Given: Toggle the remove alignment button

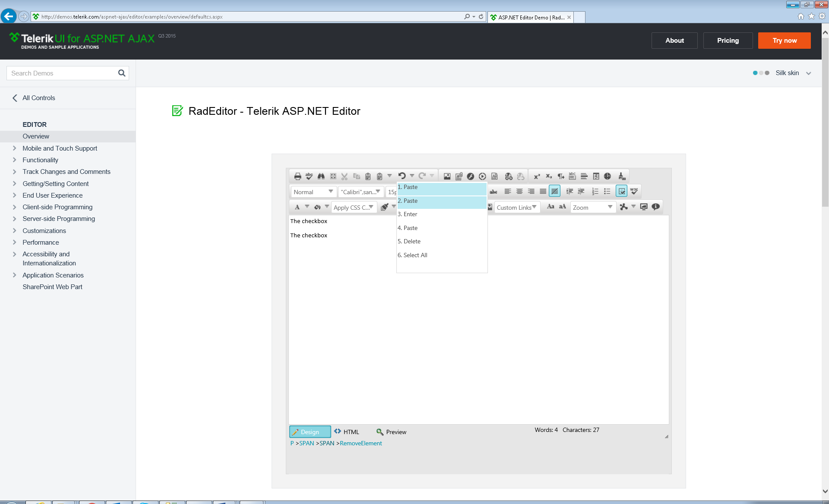Looking at the screenshot, I should (x=554, y=191).
